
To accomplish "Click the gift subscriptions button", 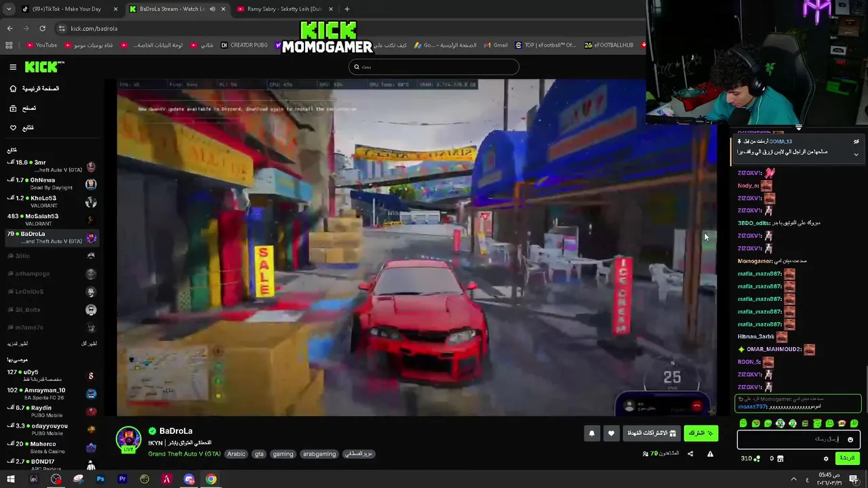I will [652, 434].
